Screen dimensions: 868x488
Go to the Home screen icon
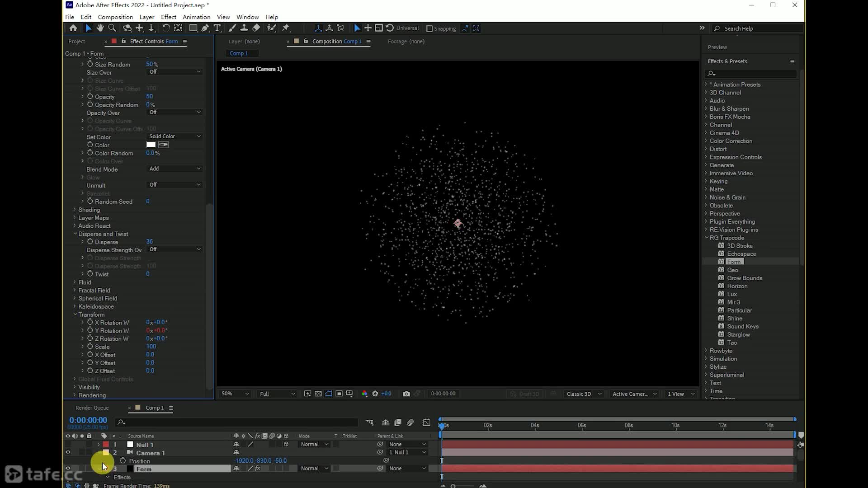coord(73,28)
